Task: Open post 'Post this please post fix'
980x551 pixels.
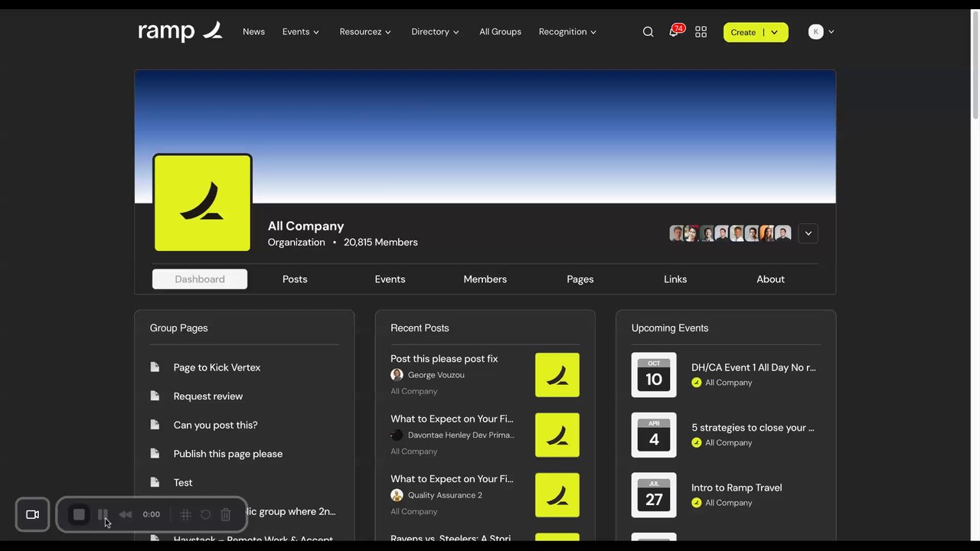Action: 444,359
